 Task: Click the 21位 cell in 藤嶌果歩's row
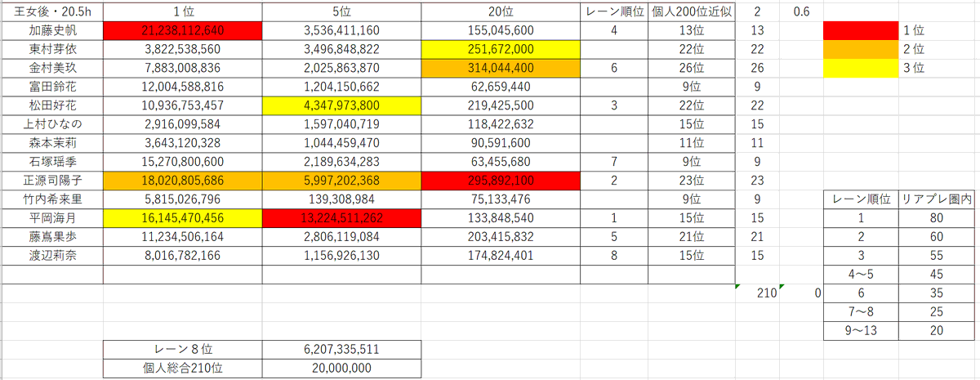point(693,237)
